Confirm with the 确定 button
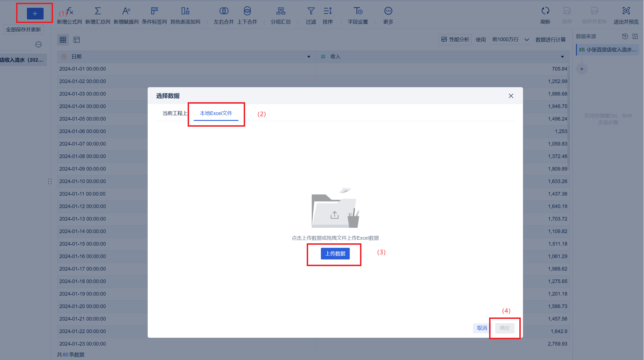This screenshot has height=360, width=644. coord(505,328)
